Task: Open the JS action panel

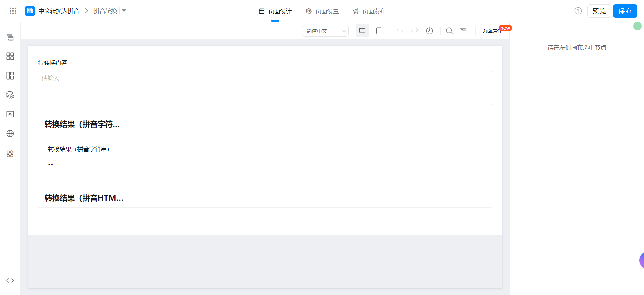Action: pos(10,114)
